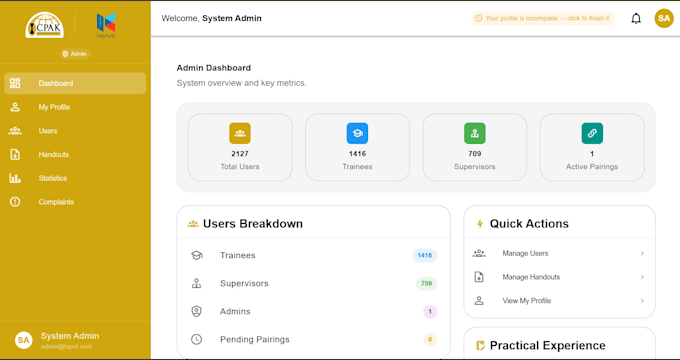The width and height of the screenshot is (680, 360).
Task: Open Dashboard in the sidebar
Action: pos(75,83)
